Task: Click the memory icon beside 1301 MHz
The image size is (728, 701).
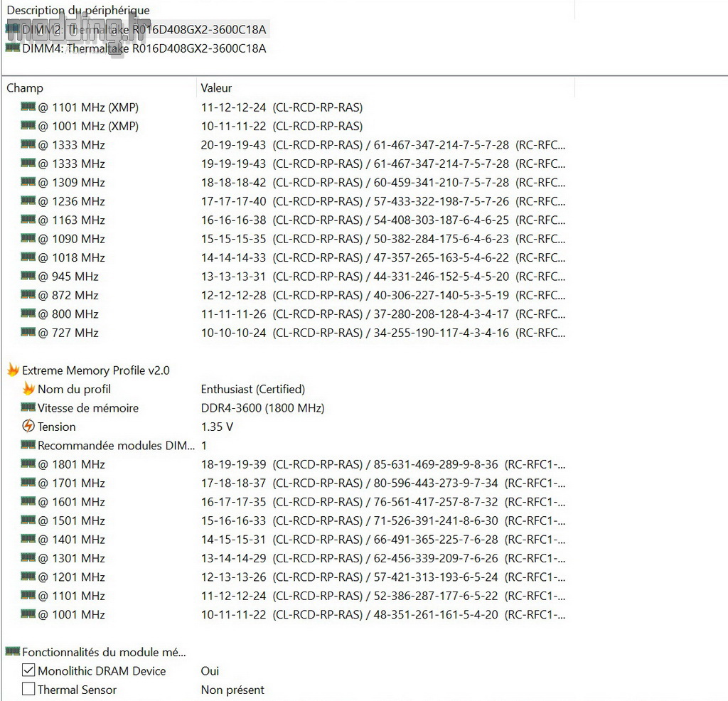Action: 28,557
